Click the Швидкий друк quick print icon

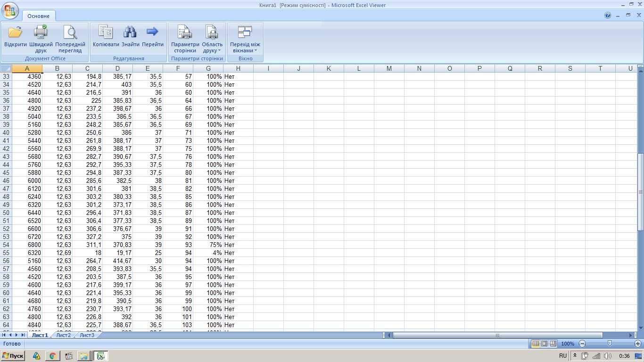tap(41, 32)
